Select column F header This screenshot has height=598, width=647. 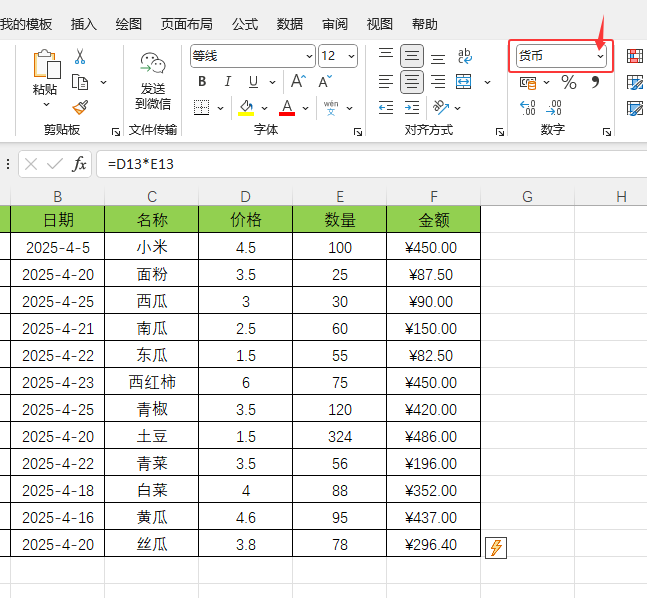pos(434,196)
